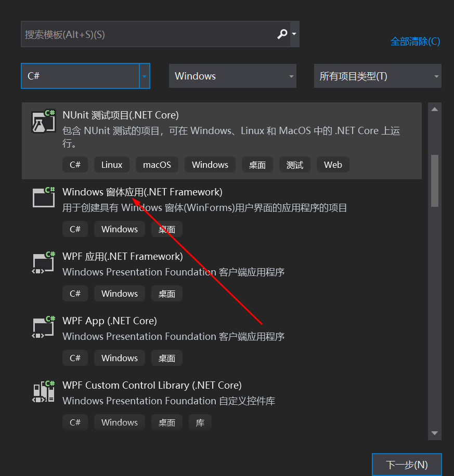Click the WPF 应用(.NET Framework) icon
454x476 pixels.
click(x=44, y=262)
